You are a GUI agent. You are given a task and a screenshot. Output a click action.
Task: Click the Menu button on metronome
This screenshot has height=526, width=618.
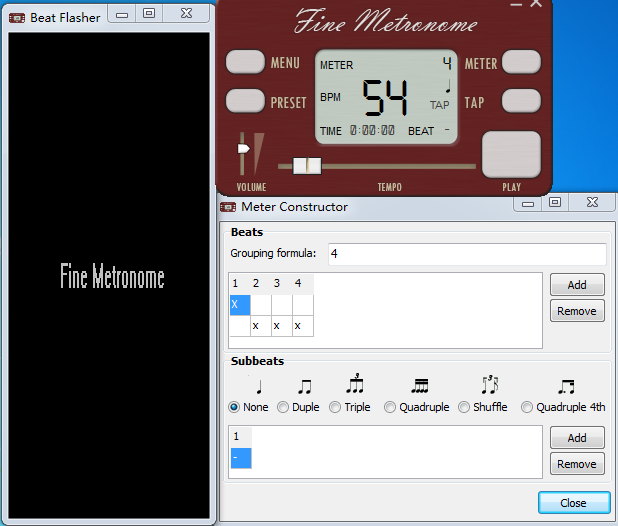pyautogui.click(x=245, y=63)
